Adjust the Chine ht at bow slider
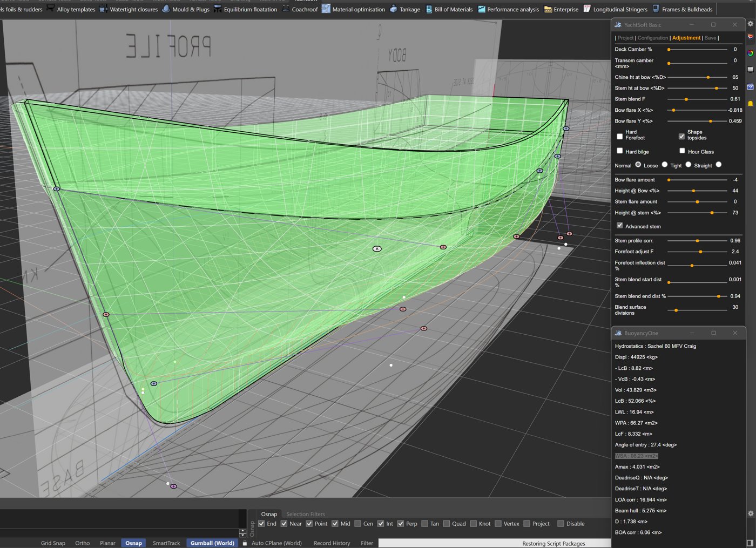The image size is (756, 548). tap(697, 77)
